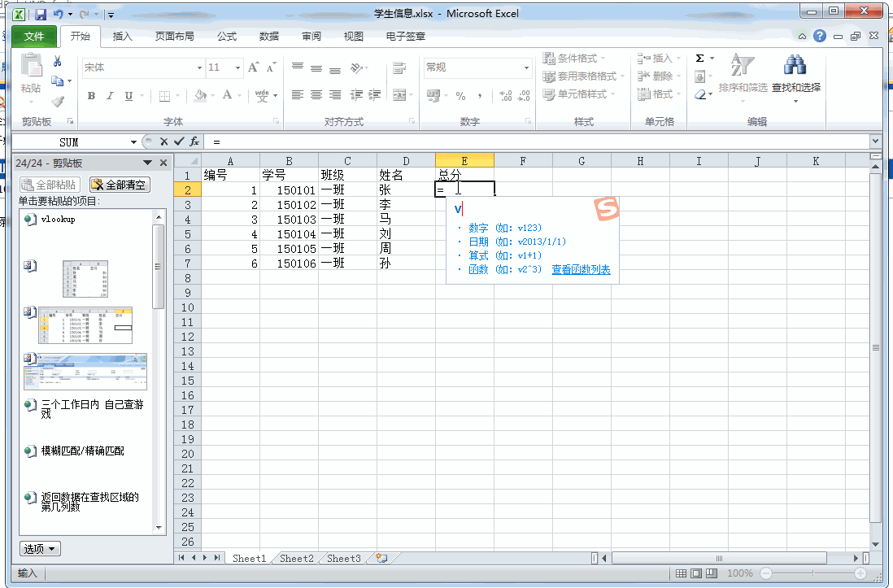Click the Decrease Indent icon
Viewport: 893px width, 588px height.
(356, 95)
